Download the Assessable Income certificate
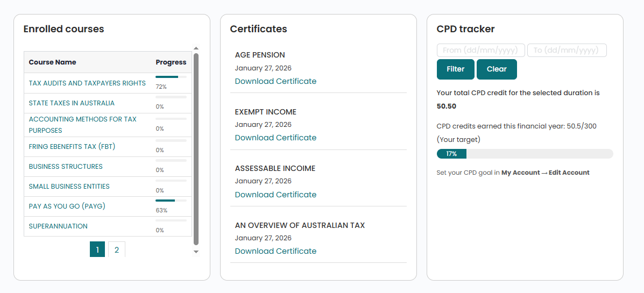 click(275, 195)
